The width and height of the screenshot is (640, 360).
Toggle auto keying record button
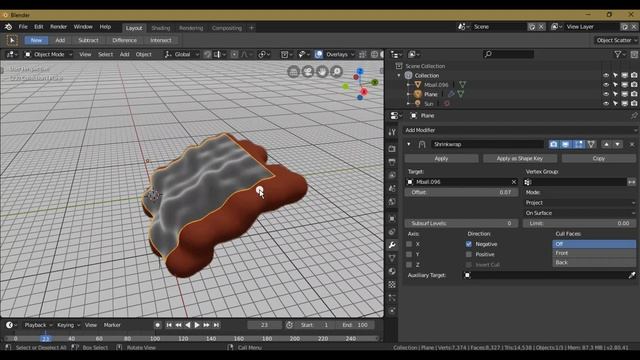point(158,325)
